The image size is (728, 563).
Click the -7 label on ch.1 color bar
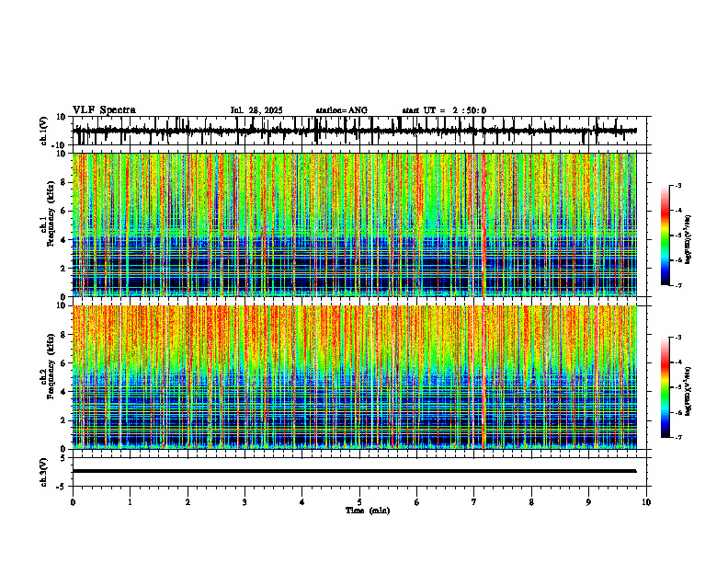(677, 285)
